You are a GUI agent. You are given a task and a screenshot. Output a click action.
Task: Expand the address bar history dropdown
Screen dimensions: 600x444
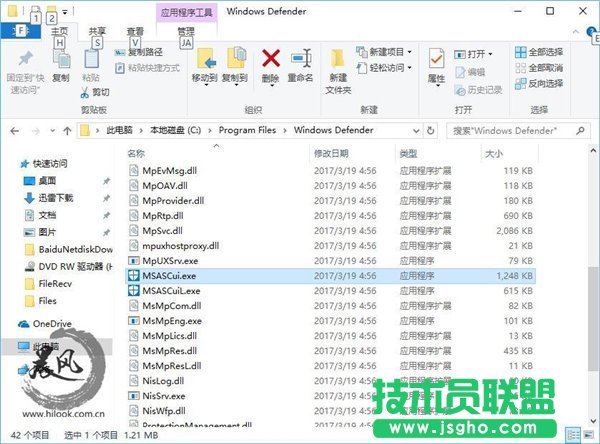coord(416,131)
